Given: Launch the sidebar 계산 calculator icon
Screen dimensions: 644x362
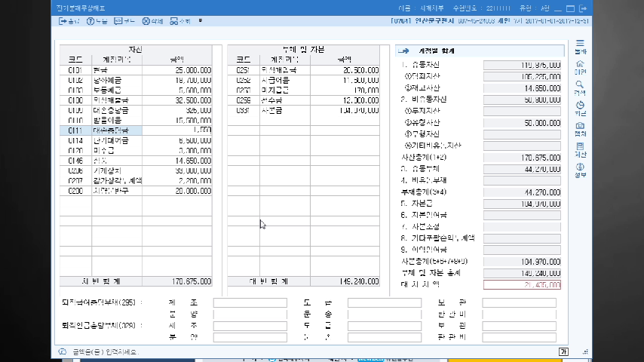Looking at the screenshot, I should pos(580,149).
